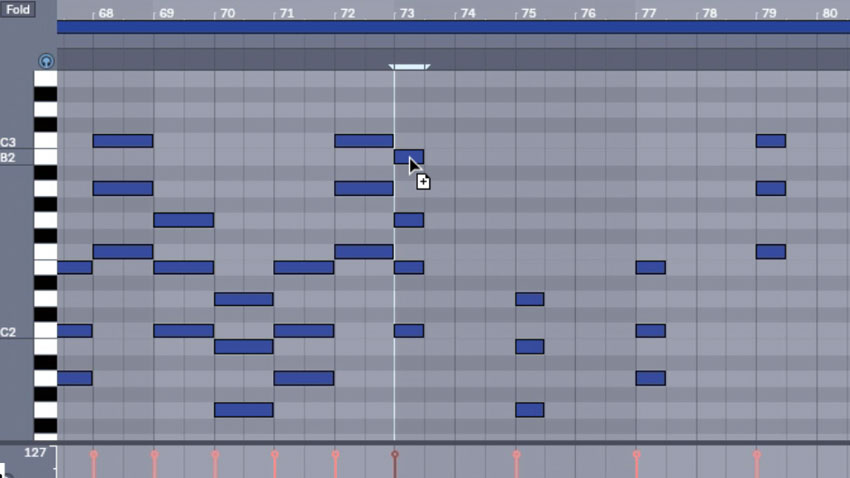Click bar 80 in the time ruler
This screenshot has width=850, height=478.
pyautogui.click(x=829, y=13)
